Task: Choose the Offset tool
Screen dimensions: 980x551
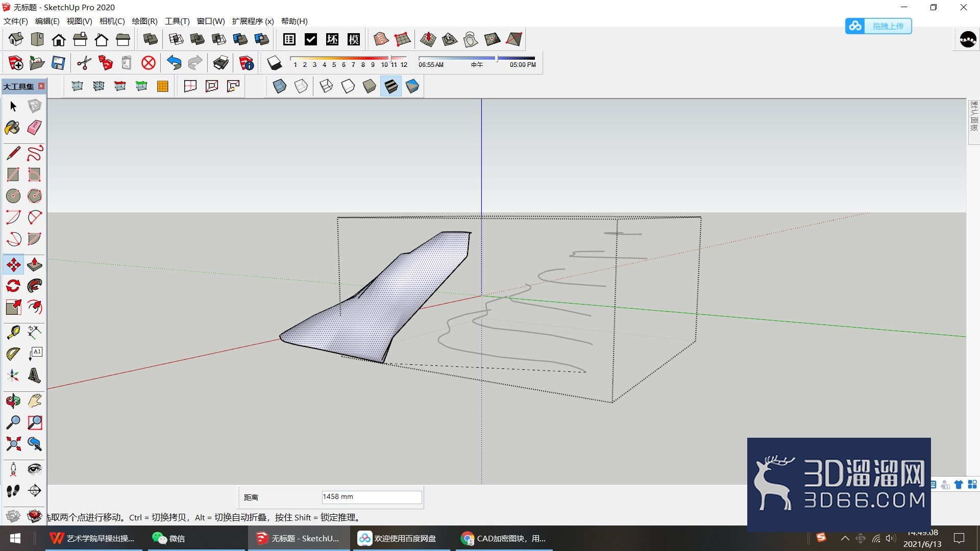Action: (x=35, y=307)
